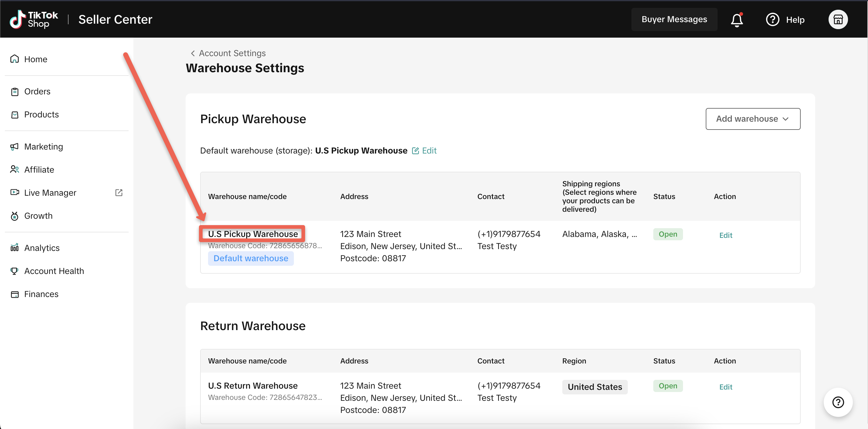Open Live Manager external link icon
868x429 pixels.
(119, 192)
